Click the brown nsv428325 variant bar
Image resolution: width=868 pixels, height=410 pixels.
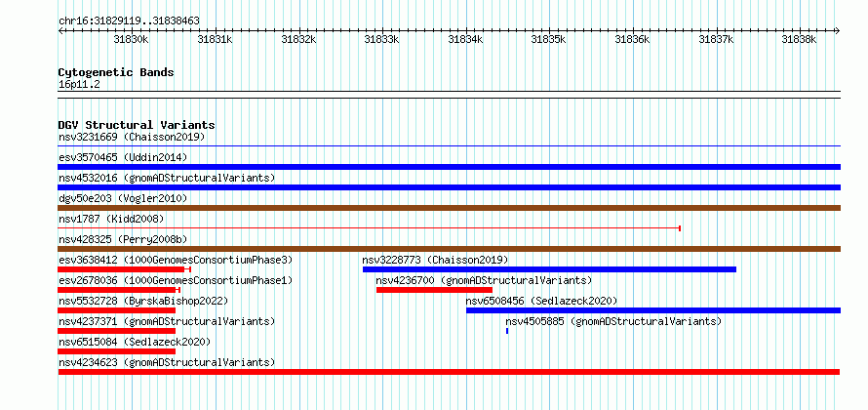click(449, 249)
